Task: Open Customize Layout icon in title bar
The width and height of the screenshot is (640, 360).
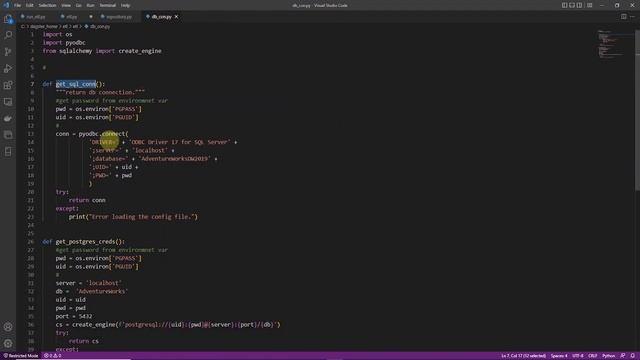Action: (590, 5)
